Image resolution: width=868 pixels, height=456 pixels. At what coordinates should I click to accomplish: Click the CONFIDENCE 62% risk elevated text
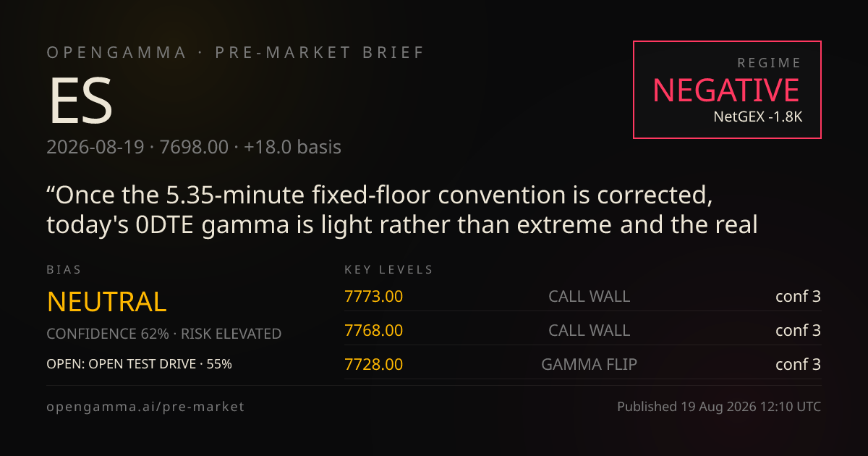(164, 334)
